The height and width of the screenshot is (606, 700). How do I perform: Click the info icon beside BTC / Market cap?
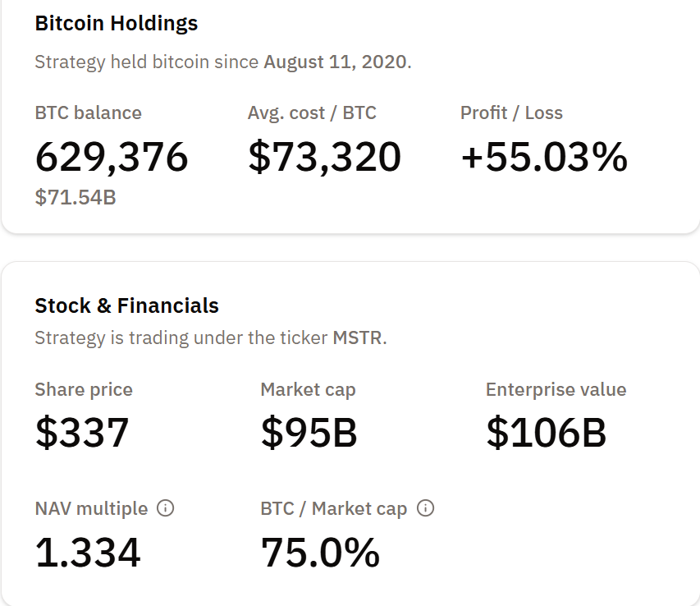pos(425,508)
